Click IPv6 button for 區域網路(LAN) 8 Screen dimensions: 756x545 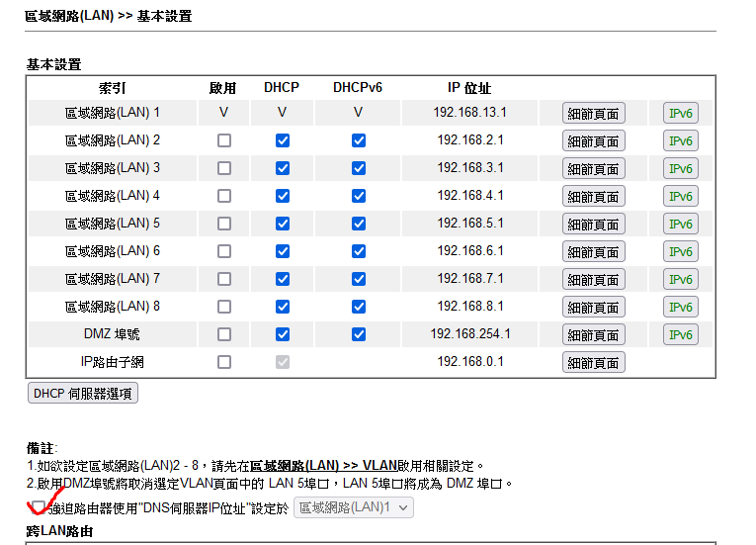tap(680, 308)
